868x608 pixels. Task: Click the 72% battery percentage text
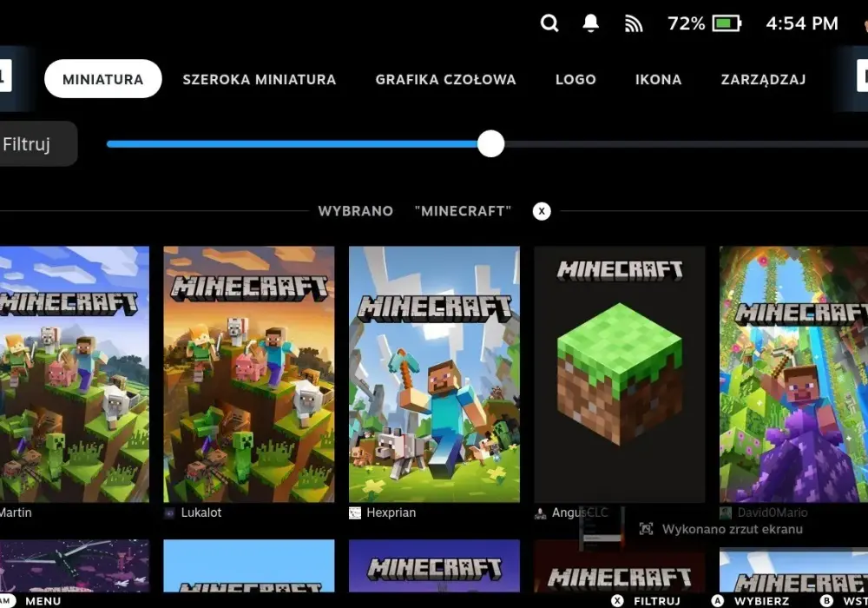click(686, 23)
